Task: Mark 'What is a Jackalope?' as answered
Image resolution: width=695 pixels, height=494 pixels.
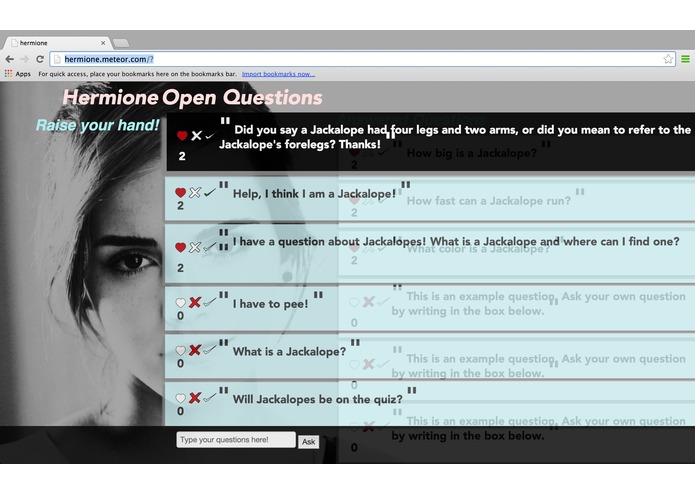Action: [x=210, y=350]
